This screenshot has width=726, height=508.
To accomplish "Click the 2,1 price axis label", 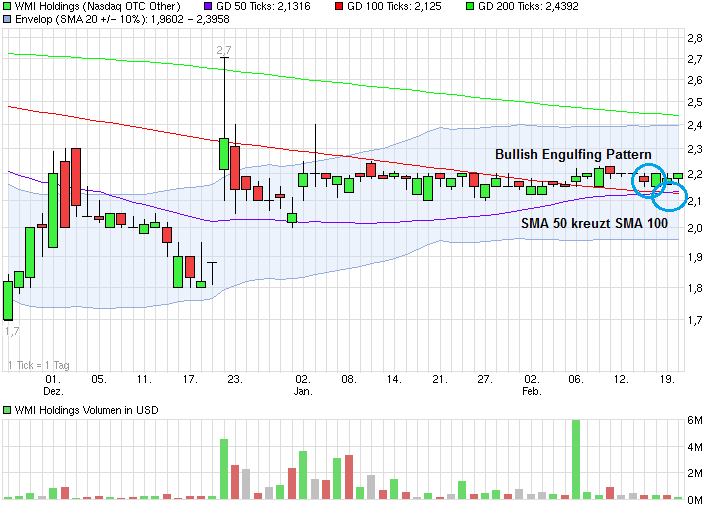I will [x=695, y=201].
